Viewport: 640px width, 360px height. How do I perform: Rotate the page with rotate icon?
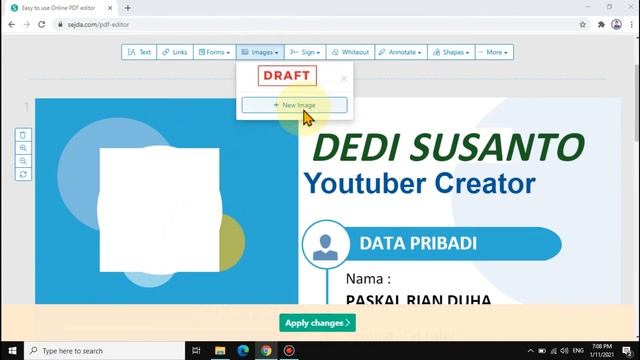(x=23, y=174)
